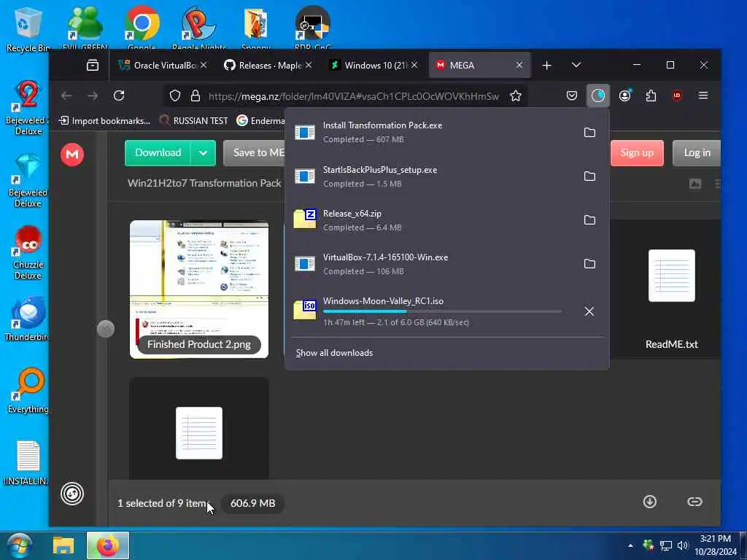Go back to the previous page
The image size is (747, 560).
click(66, 96)
